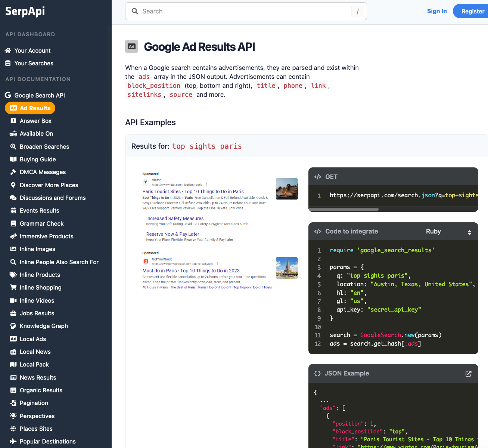Click the Inline Shopping cart icon

tap(13, 287)
